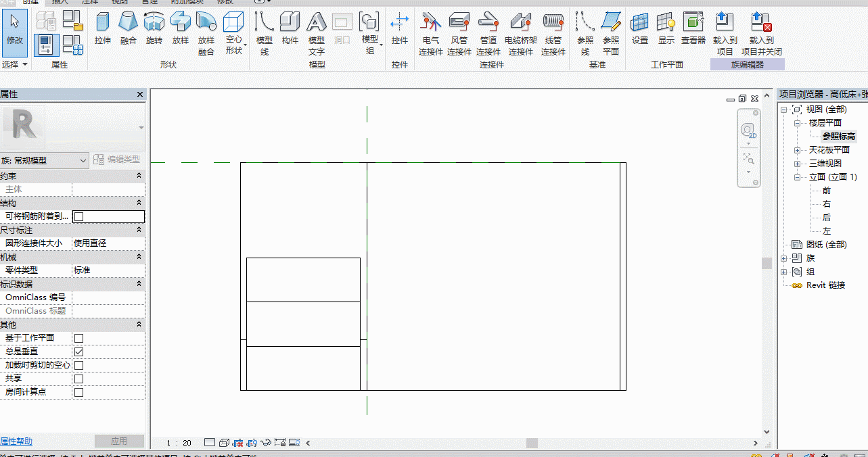Open the 属性帮助 link
The image size is (868, 457).
coord(16,441)
